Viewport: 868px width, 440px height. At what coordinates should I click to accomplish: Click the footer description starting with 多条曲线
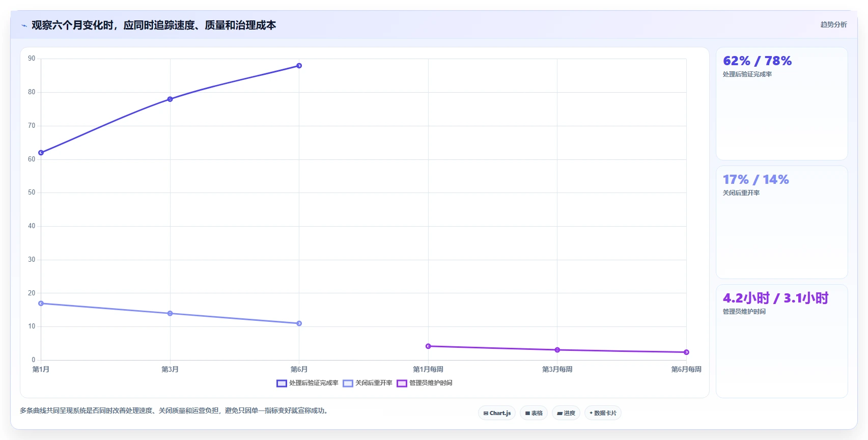(175, 410)
